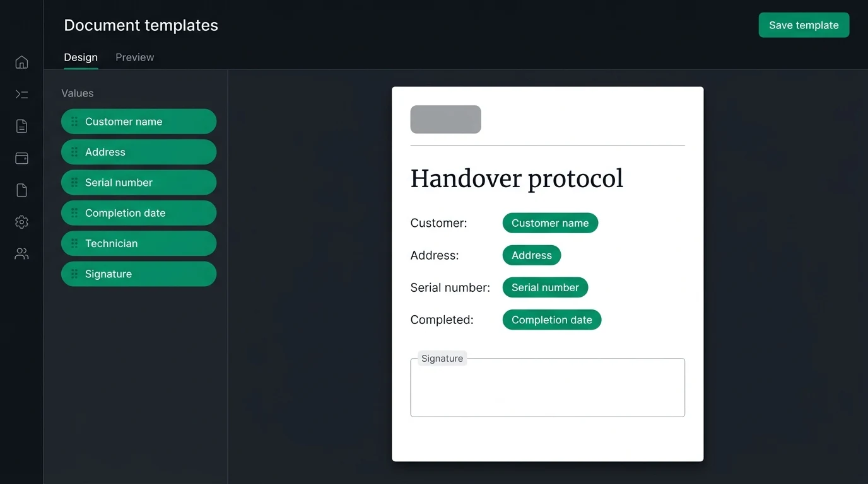Image resolution: width=868 pixels, height=484 pixels.
Task: Switch to the Design tab
Action: click(x=81, y=57)
